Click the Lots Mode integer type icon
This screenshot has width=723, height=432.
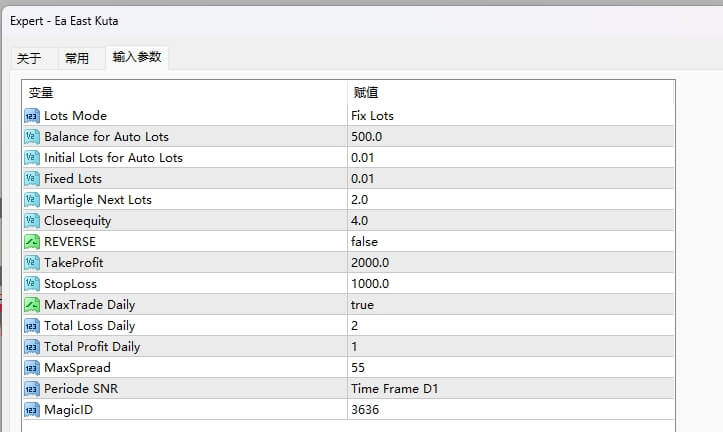31,116
